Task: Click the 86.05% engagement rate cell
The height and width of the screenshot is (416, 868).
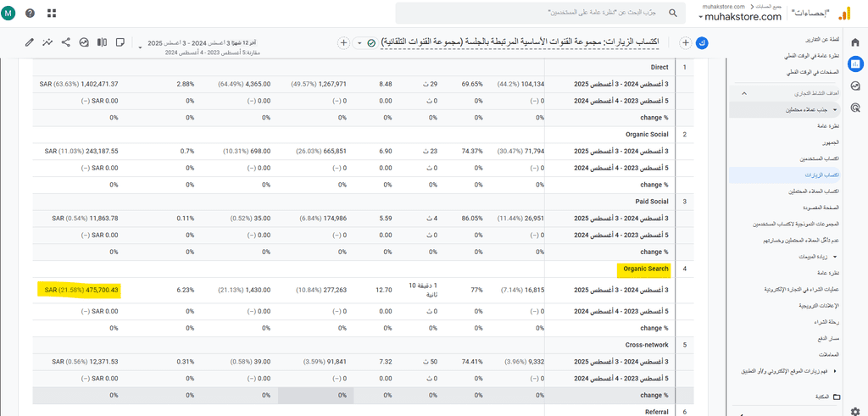Action: click(x=471, y=218)
